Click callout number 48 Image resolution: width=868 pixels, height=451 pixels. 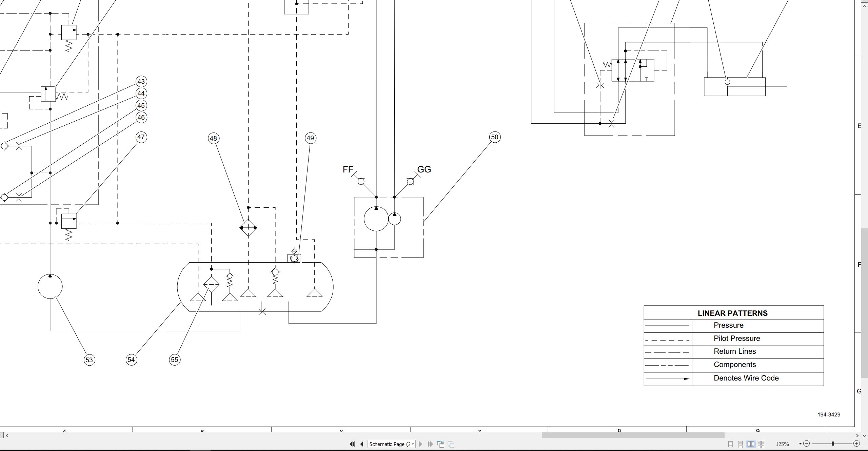213,138
